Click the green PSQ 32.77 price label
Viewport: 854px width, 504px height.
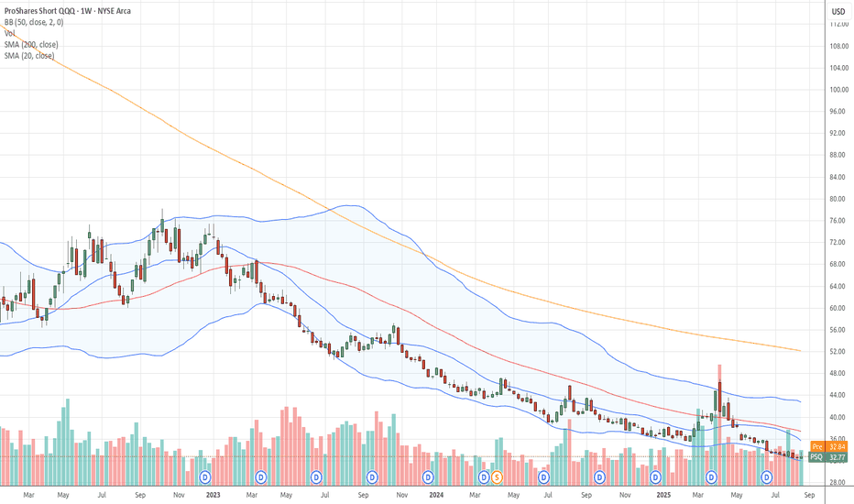(828, 457)
